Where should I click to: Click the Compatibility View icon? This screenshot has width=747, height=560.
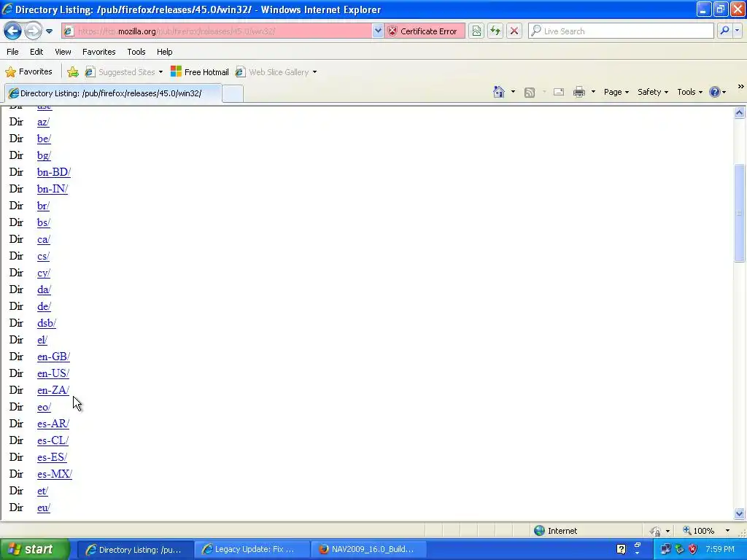tap(476, 31)
